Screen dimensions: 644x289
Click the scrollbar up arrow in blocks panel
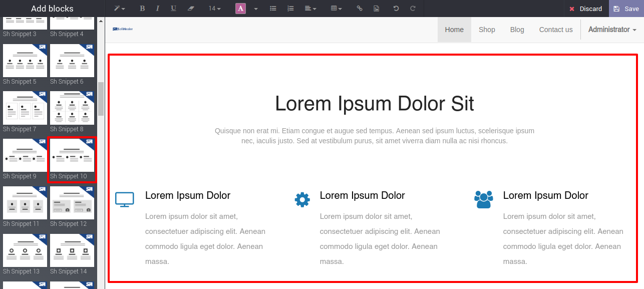[101, 21]
